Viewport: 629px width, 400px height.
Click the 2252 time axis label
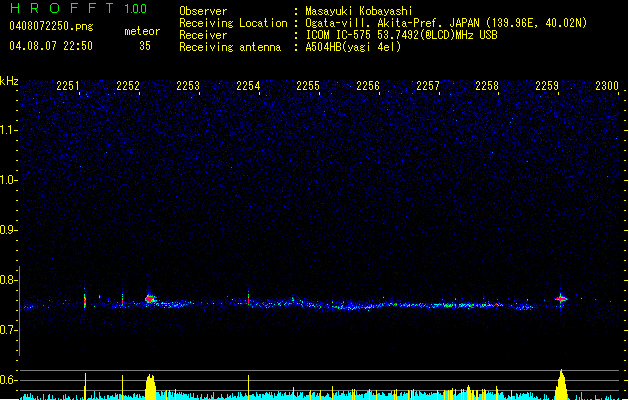pyautogui.click(x=128, y=86)
